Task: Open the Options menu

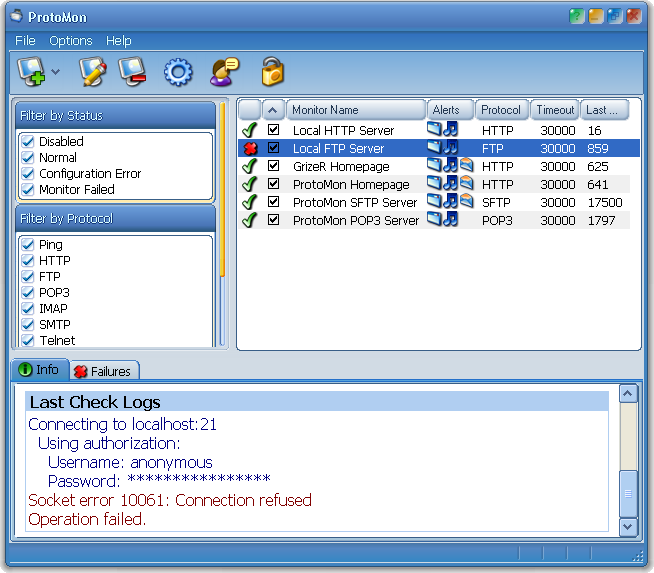Action: [70, 40]
